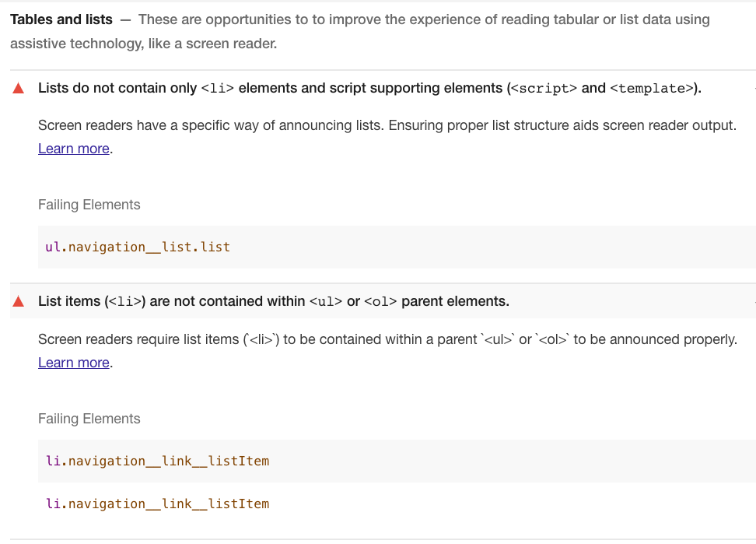Viewport: 756px width, 544px height.
Task: Click the red warning triangle beside the List items audit
Action: pos(19,301)
